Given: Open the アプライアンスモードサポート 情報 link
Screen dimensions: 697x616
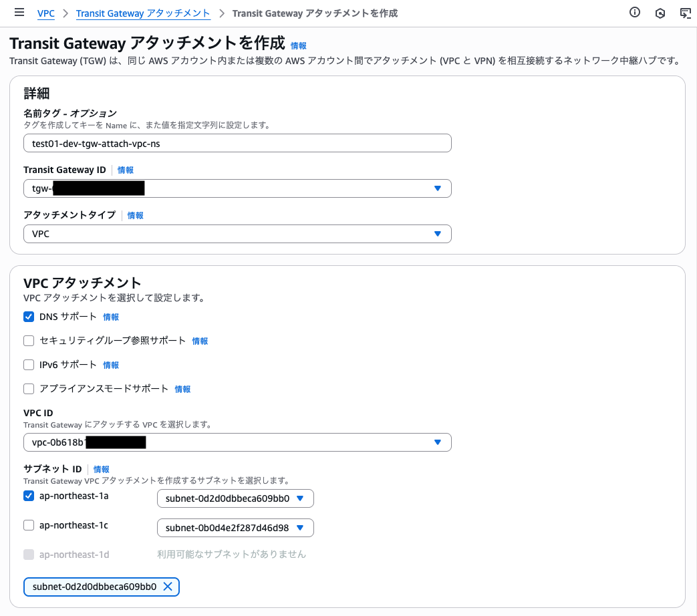Looking at the screenshot, I should tap(182, 389).
